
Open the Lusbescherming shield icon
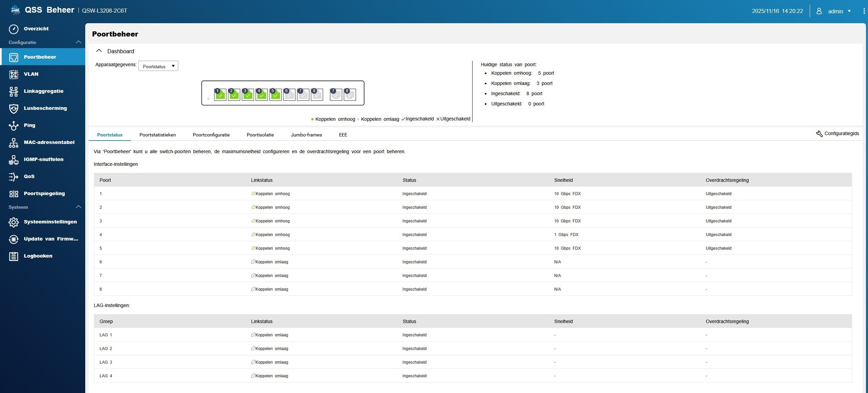point(14,108)
